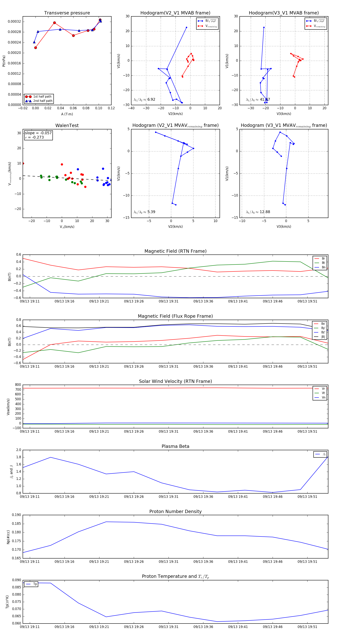Click the V_remaining legend entry in V3_V1 MVAB hodogram
The width and height of the screenshot is (351, 644).
pyautogui.click(x=315, y=26)
